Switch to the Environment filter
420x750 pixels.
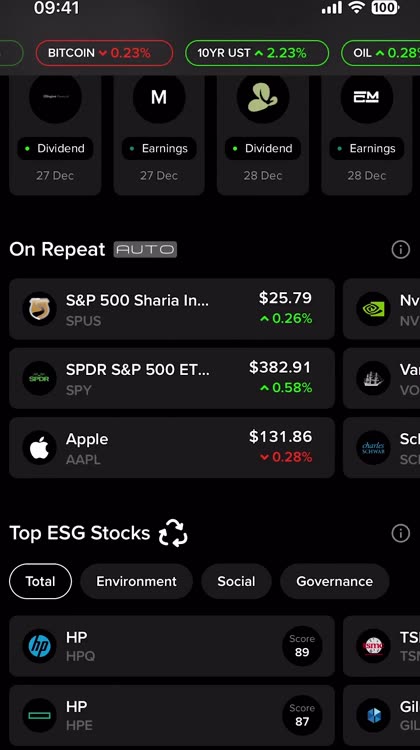click(x=136, y=581)
